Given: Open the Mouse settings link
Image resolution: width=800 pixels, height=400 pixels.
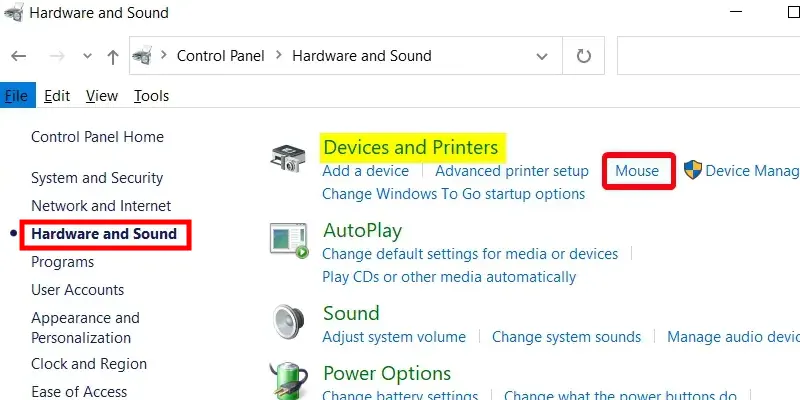Looking at the screenshot, I should (x=637, y=170).
